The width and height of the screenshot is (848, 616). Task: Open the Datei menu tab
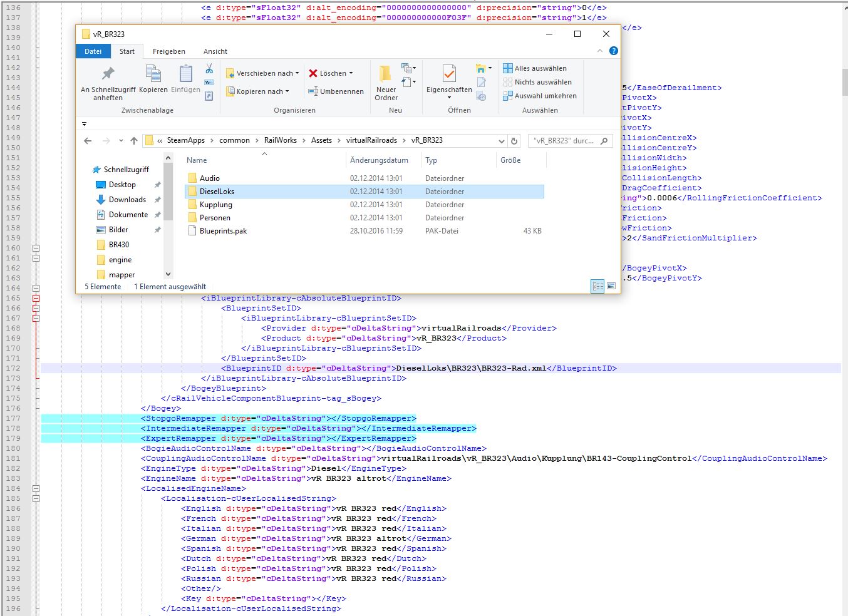[93, 51]
